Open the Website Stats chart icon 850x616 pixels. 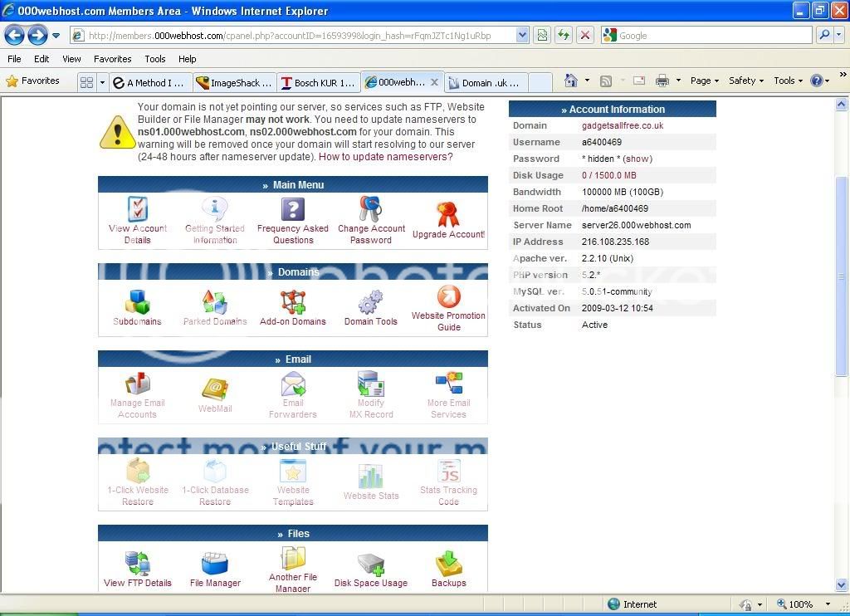tap(371, 477)
